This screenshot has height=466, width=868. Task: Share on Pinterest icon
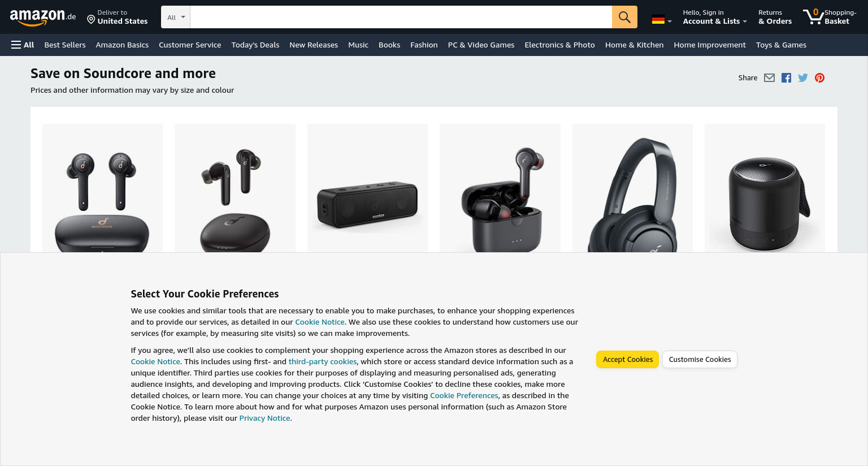(x=819, y=78)
